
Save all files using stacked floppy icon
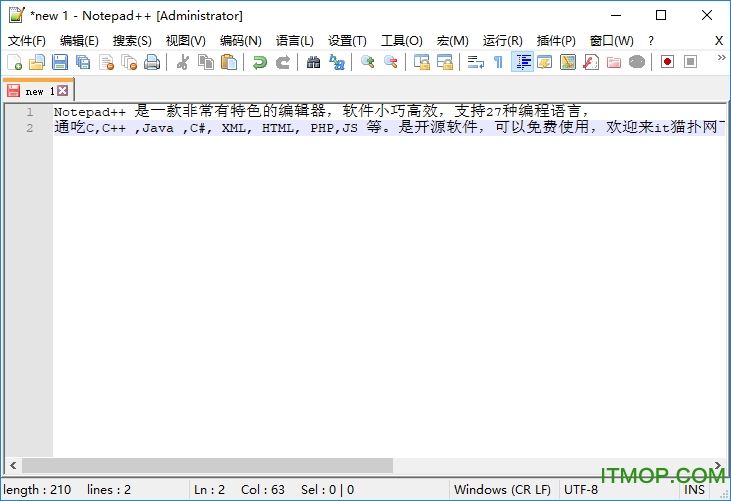(x=83, y=62)
